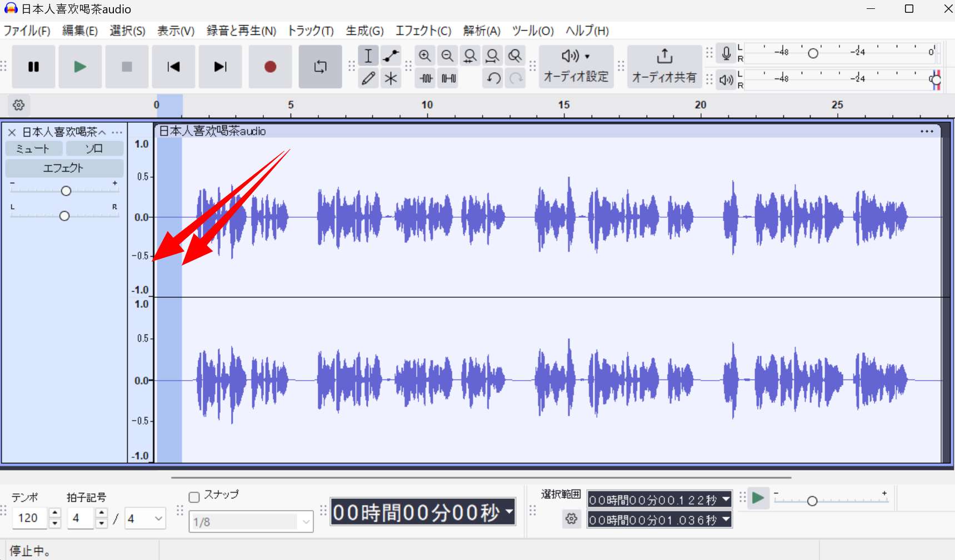Click the tempo field showing 120
Screen dimensions: 955x560
tap(30, 518)
